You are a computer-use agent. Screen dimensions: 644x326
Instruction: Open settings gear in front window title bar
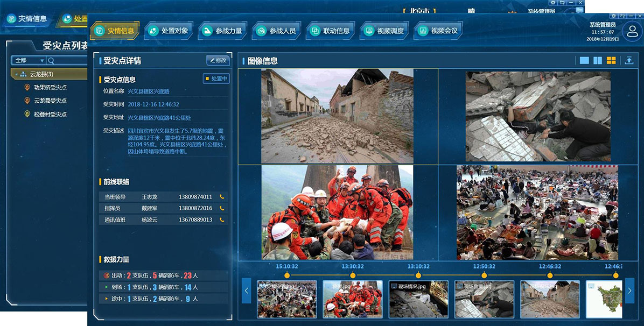[614, 16]
